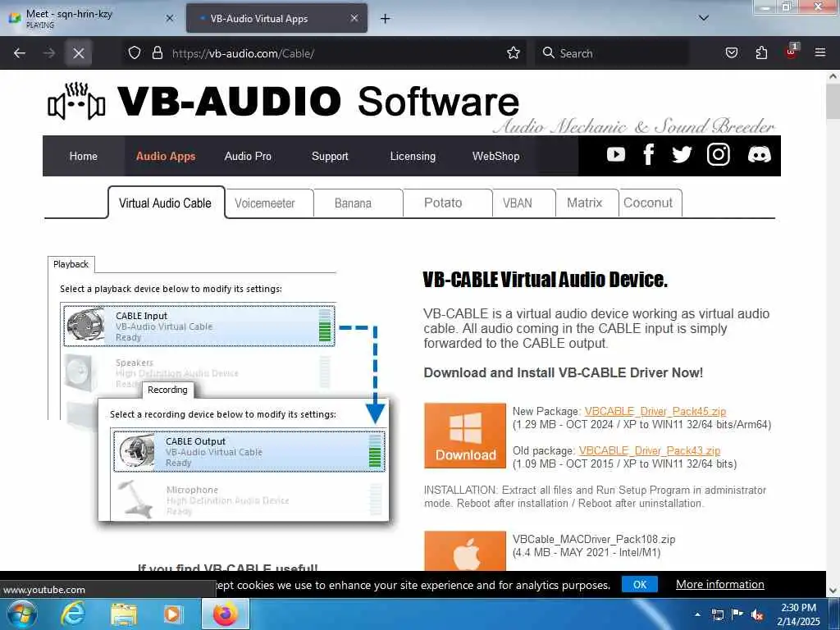Screen dimensions: 840x630
Task: Stop loading the page with X button
Action: 78,53
